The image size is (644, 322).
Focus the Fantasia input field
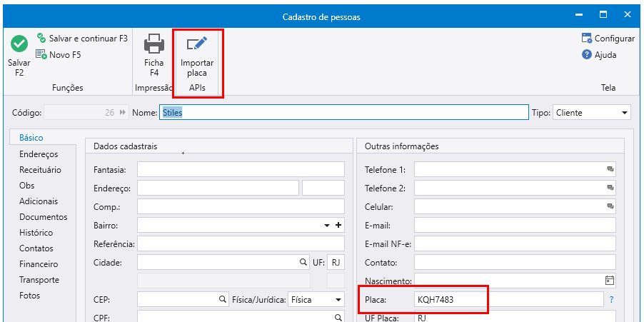click(241, 169)
